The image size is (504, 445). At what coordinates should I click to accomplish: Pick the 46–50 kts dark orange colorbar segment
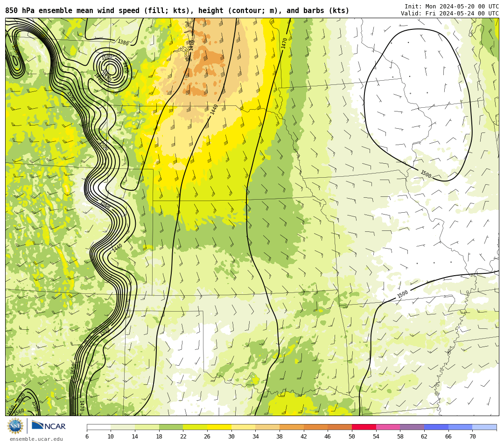(340, 427)
